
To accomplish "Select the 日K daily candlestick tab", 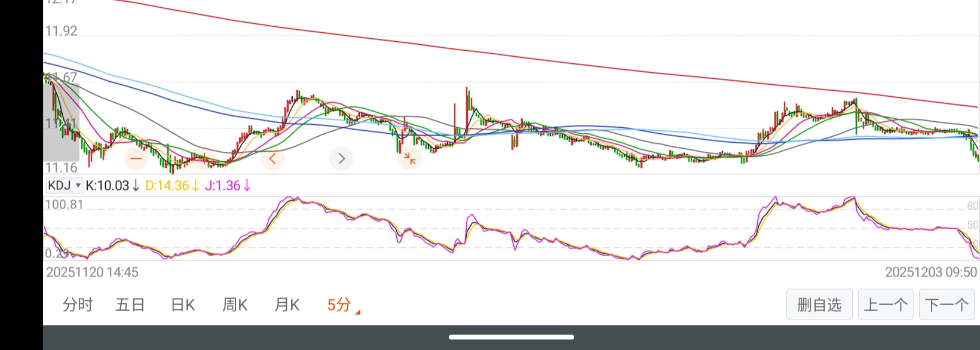I will tap(183, 305).
